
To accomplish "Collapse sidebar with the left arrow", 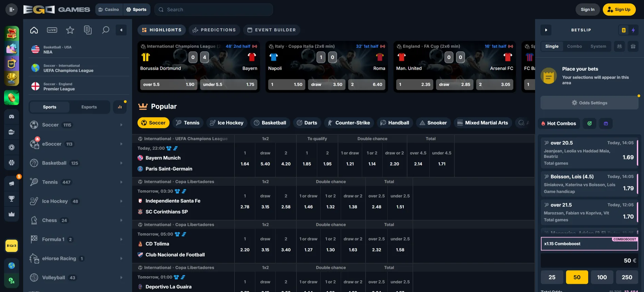I will [121, 30].
